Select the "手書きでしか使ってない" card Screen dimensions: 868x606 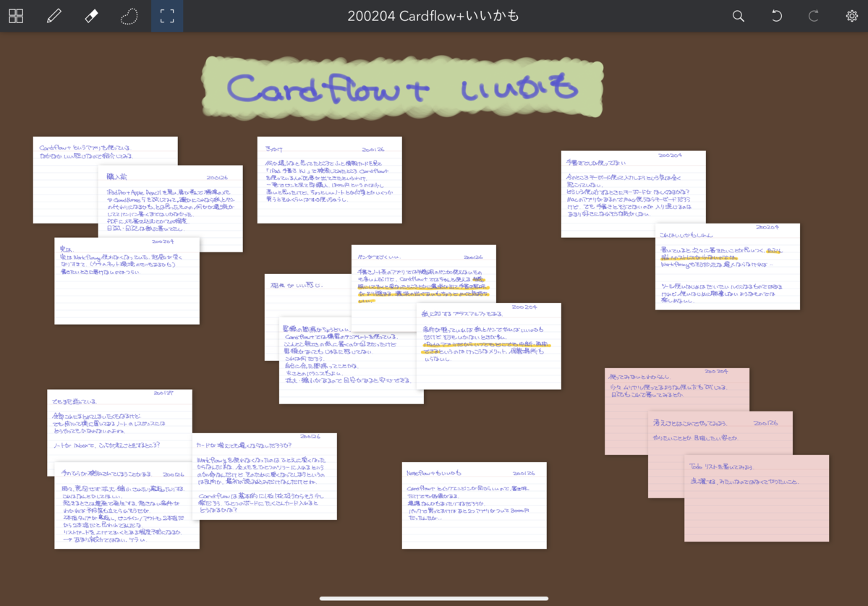click(x=633, y=194)
